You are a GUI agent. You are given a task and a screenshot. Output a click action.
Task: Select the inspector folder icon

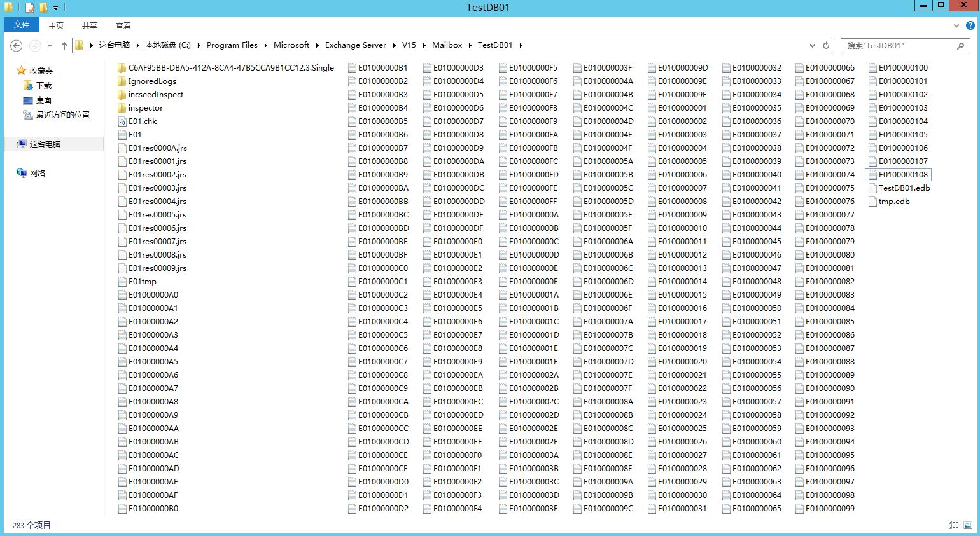pos(122,108)
